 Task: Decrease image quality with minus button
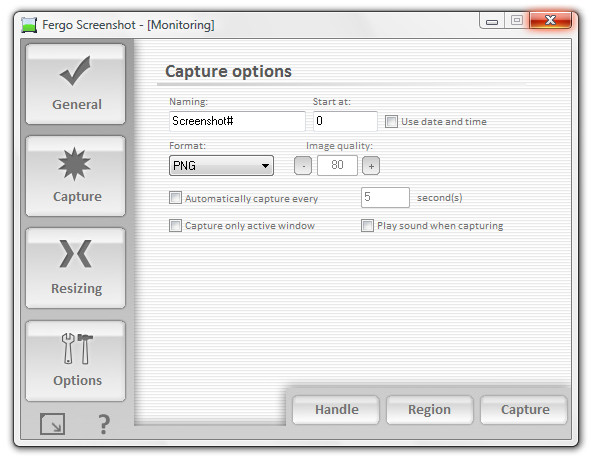pos(303,165)
